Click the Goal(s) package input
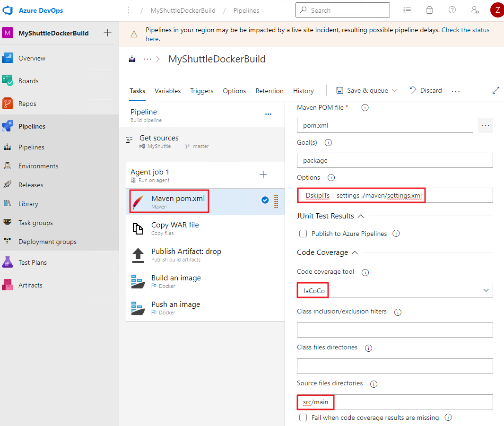This screenshot has width=504, height=426. (395, 160)
